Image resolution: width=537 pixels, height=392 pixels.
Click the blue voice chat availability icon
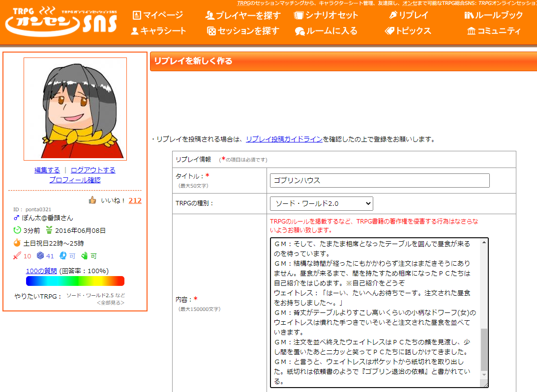click(63, 255)
